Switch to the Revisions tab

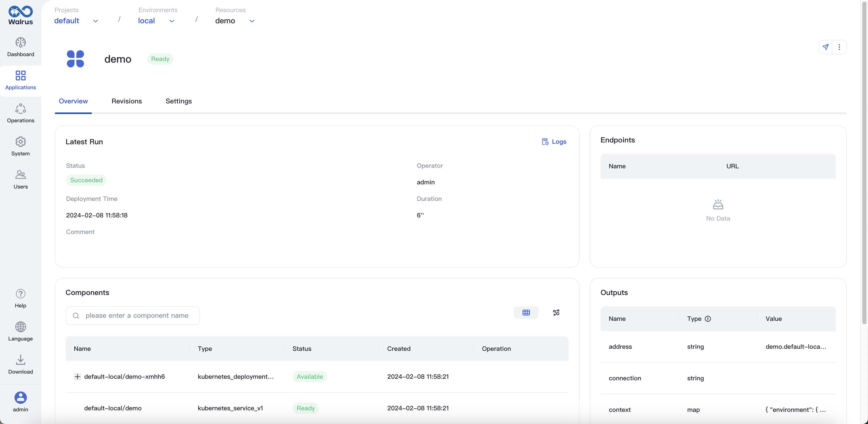coord(127,101)
